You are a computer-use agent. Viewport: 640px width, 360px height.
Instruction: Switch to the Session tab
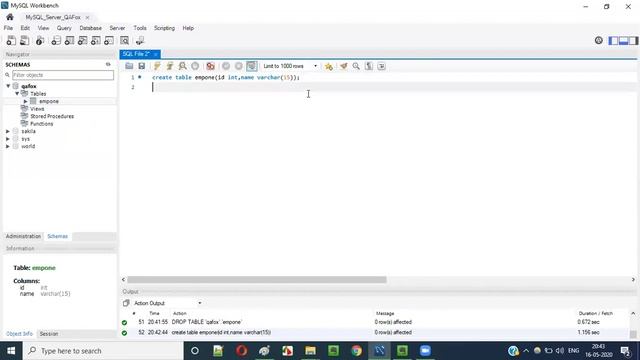point(49,334)
